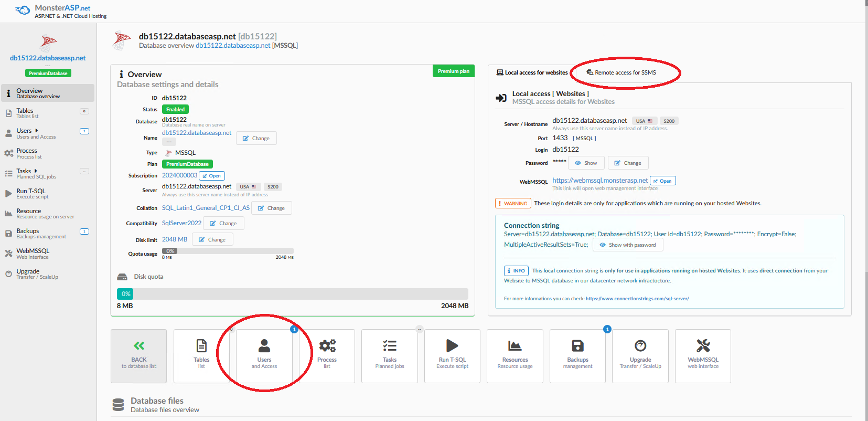Select Local access for websites tab
Image resolution: width=868 pixels, height=421 pixels.
(532, 73)
